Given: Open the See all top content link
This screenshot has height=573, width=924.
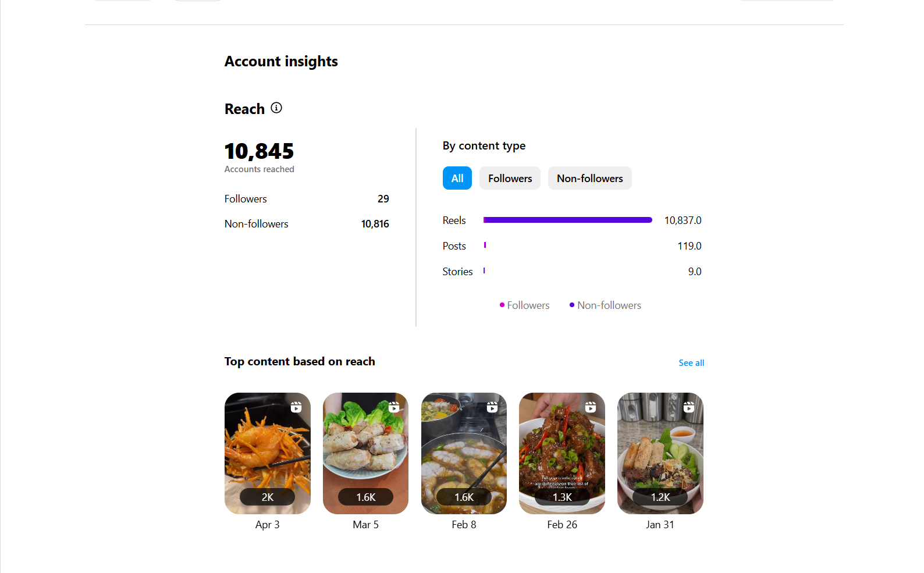Looking at the screenshot, I should (691, 363).
